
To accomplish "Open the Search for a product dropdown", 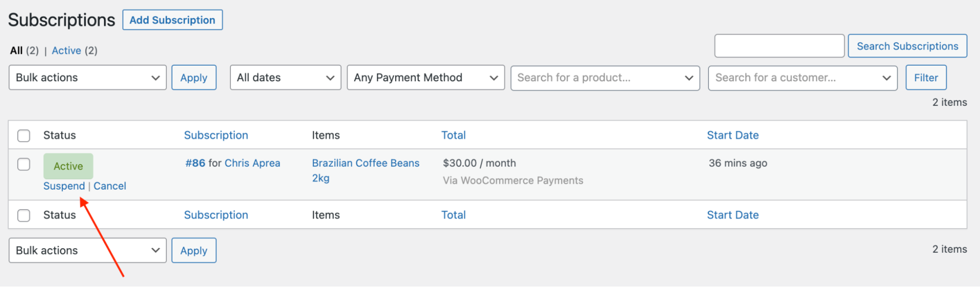I will click(605, 77).
